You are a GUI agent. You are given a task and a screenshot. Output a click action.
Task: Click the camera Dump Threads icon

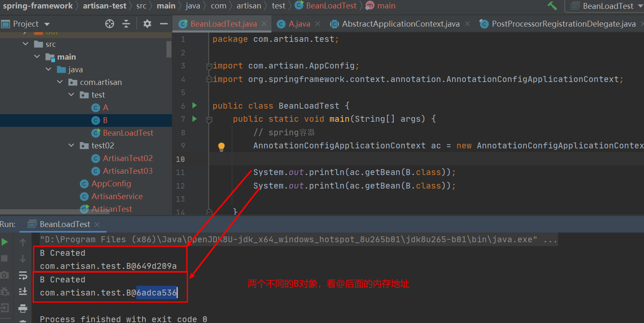click(x=5, y=275)
